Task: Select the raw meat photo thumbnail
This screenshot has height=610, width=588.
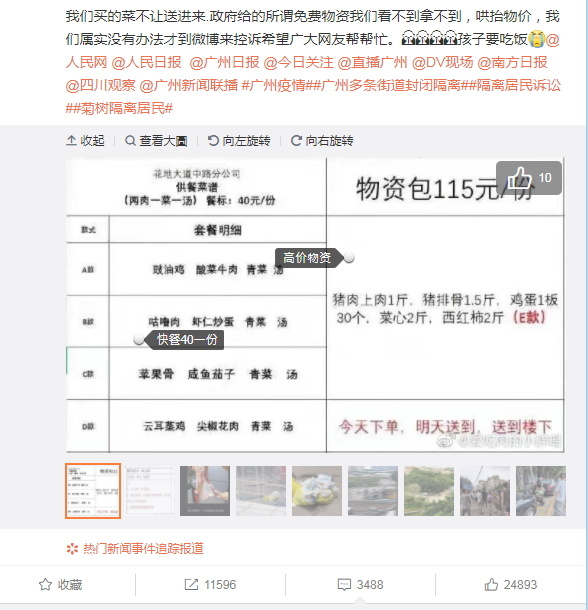Action: [205, 491]
